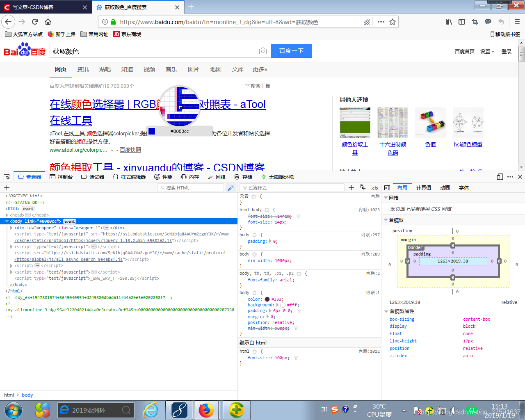Image resolution: width=525 pixels, height=420 pixels.
Task: Switch to the 调试器 debugger tab
Action: pos(93,177)
